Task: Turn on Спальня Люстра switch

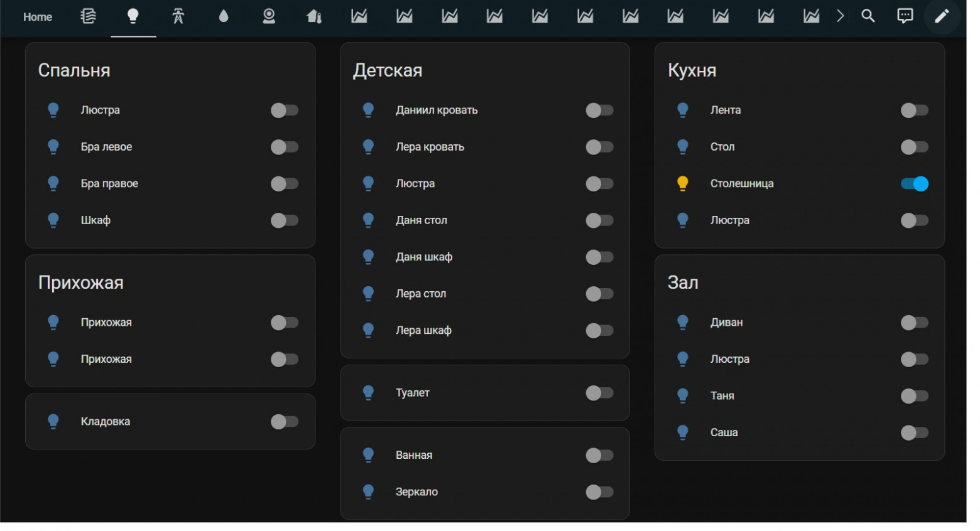Action: pos(285,110)
